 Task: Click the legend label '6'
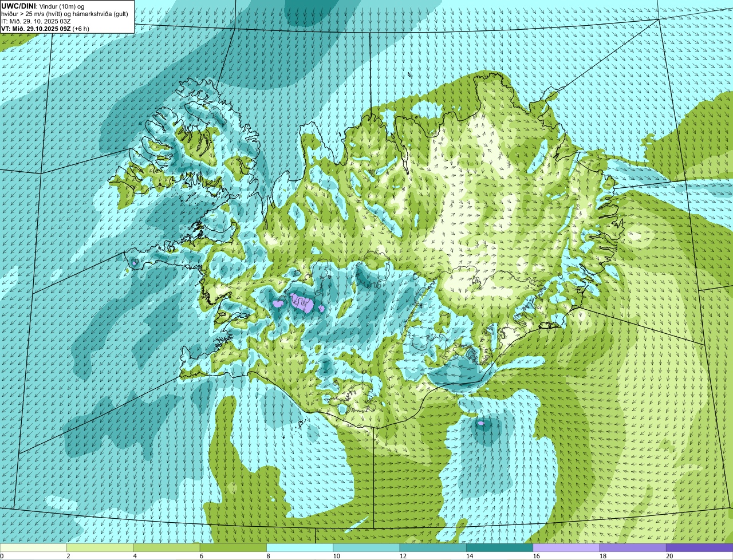click(x=202, y=556)
